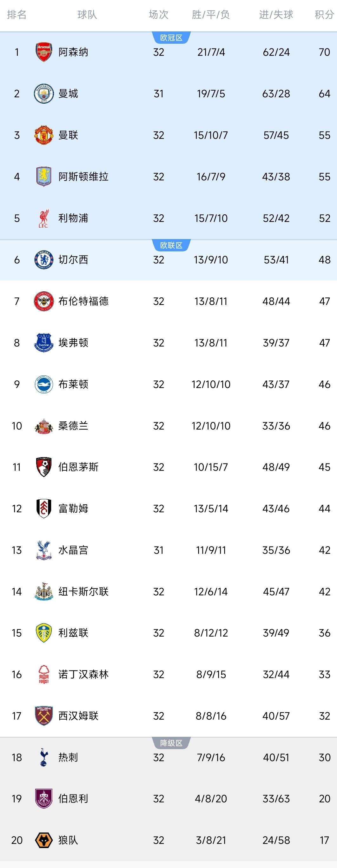Tap the Brentford bee badge
Viewport: 337px width, 868px height.
point(44,301)
